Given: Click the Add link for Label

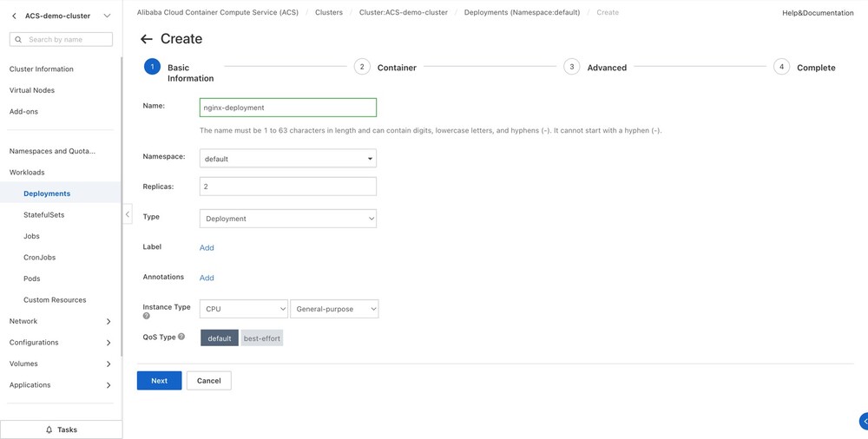Looking at the screenshot, I should tap(207, 248).
